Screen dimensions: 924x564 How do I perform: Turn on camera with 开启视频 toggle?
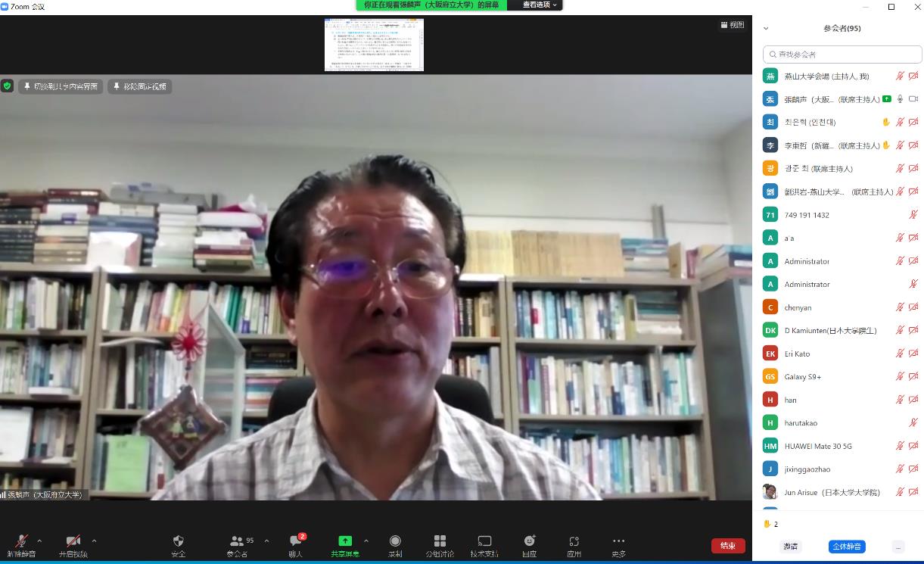pos(73,541)
